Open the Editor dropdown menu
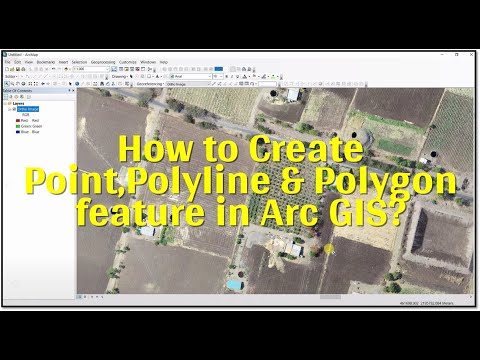Viewport: 480px width, 360px height. pyautogui.click(x=11, y=76)
